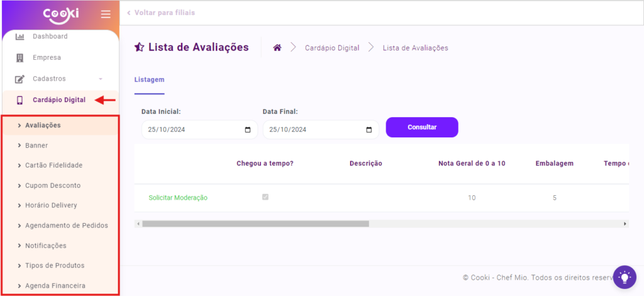Select the Listagem tab
Screen dimensions: 644x296
(x=149, y=80)
